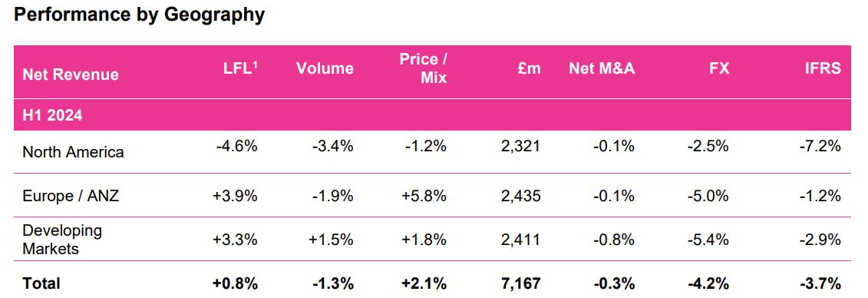Select the Price / Mix header
The image size is (868, 298).
click(x=423, y=68)
